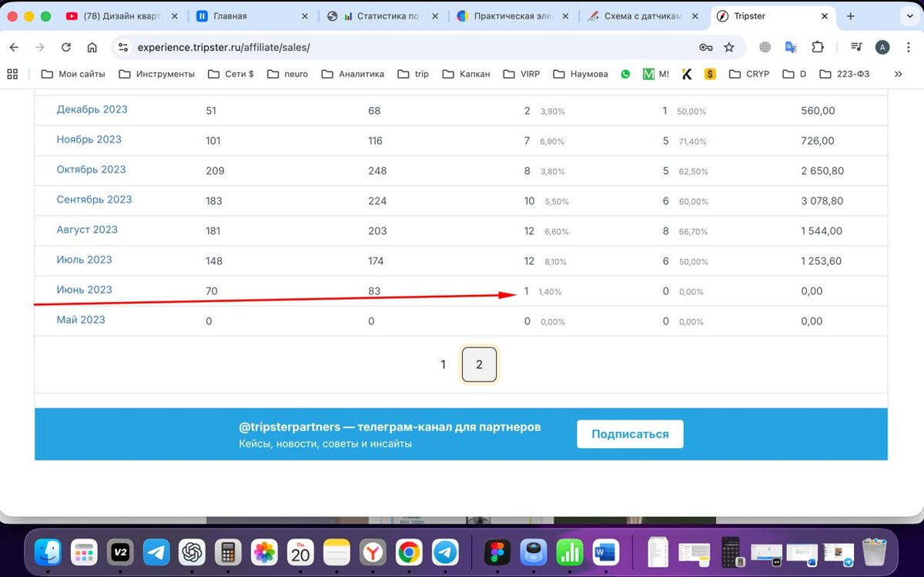
Task: Click the Подписаться button
Action: (630, 434)
